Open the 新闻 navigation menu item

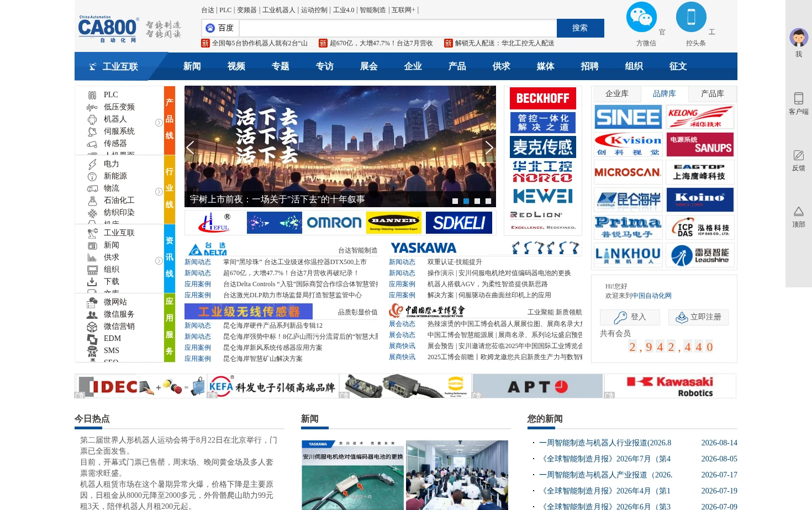tap(192, 66)
